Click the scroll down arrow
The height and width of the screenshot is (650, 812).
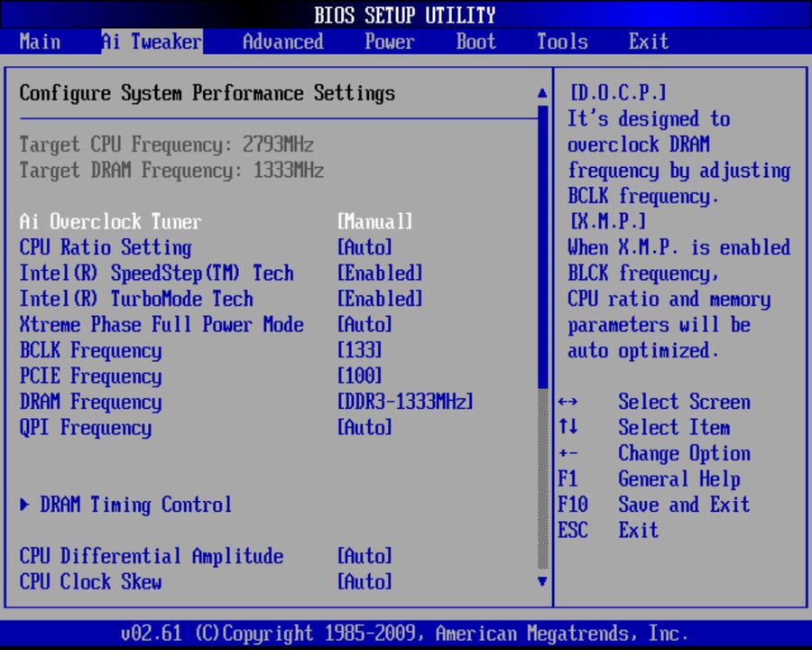pos(542,581)
